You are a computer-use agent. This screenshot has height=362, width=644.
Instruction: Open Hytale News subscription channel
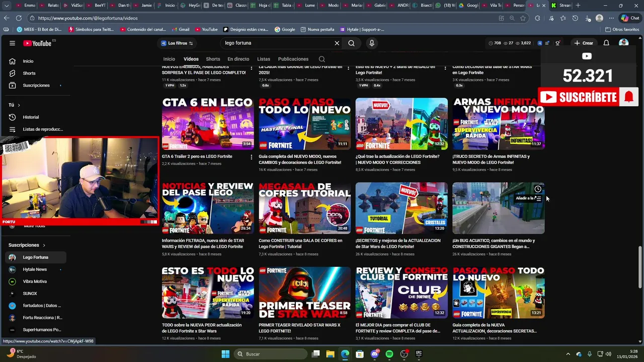click(35, 269)
